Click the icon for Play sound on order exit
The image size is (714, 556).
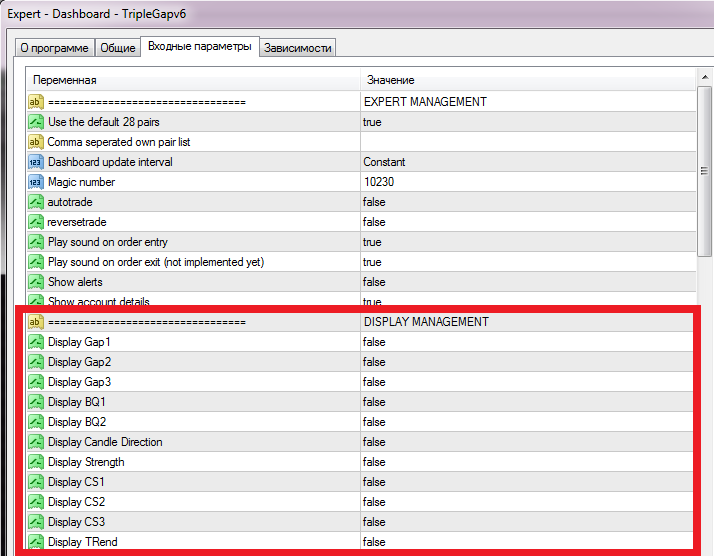(x=36, y=262)
